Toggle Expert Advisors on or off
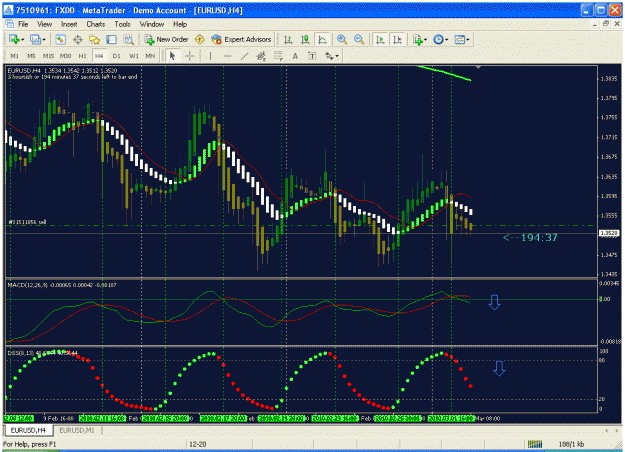The width and height of the screenshot is (625, 452). [x=241, y=39]
